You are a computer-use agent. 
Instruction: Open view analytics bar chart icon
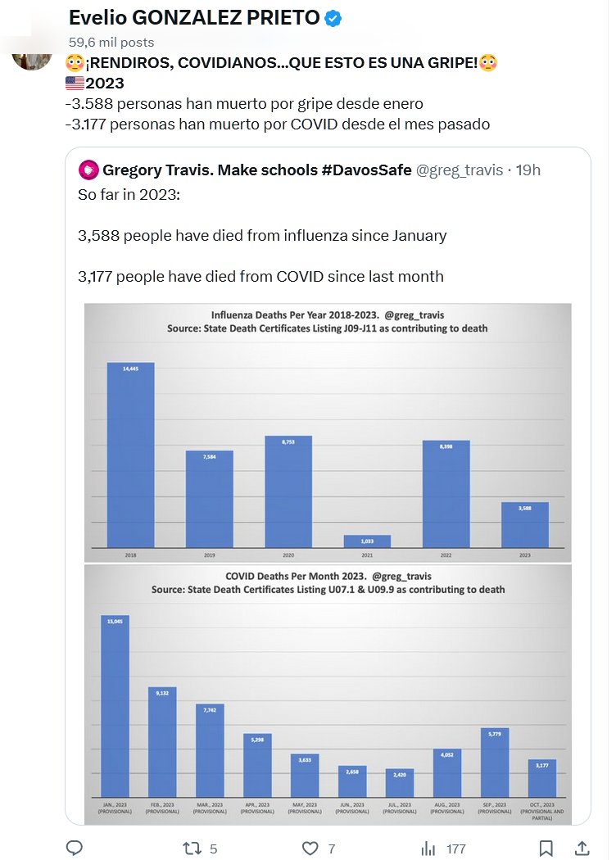(428, 848)
